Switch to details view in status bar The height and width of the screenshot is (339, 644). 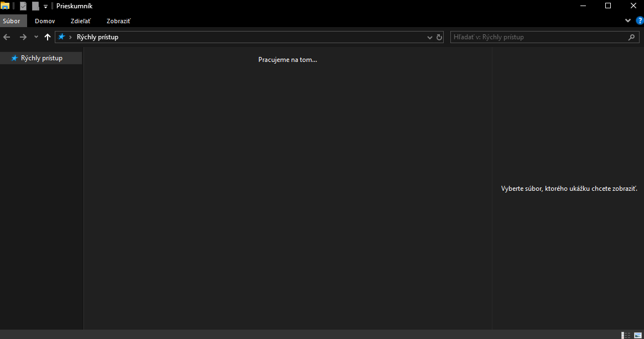point(626,335)
